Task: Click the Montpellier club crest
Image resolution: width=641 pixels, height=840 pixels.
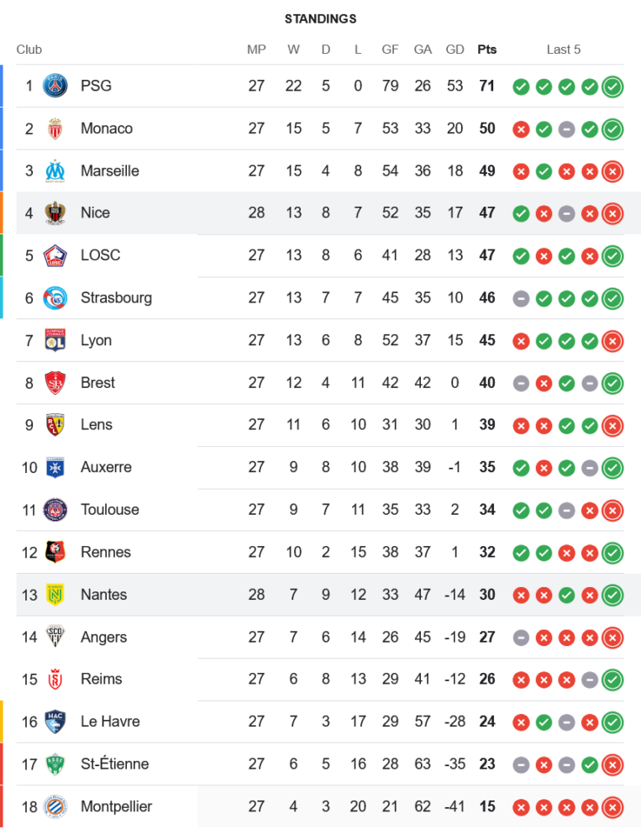Action: coord(55,806)
